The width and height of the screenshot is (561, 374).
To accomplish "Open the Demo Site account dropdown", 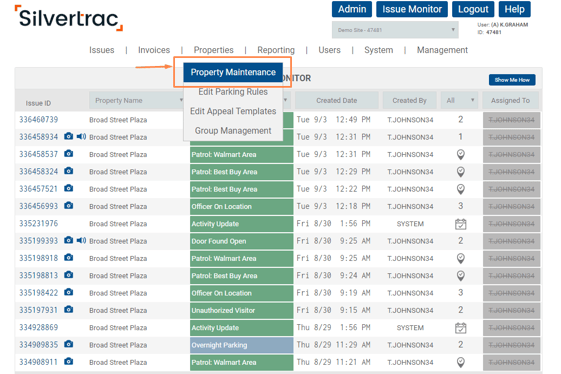I will point(395,30).
